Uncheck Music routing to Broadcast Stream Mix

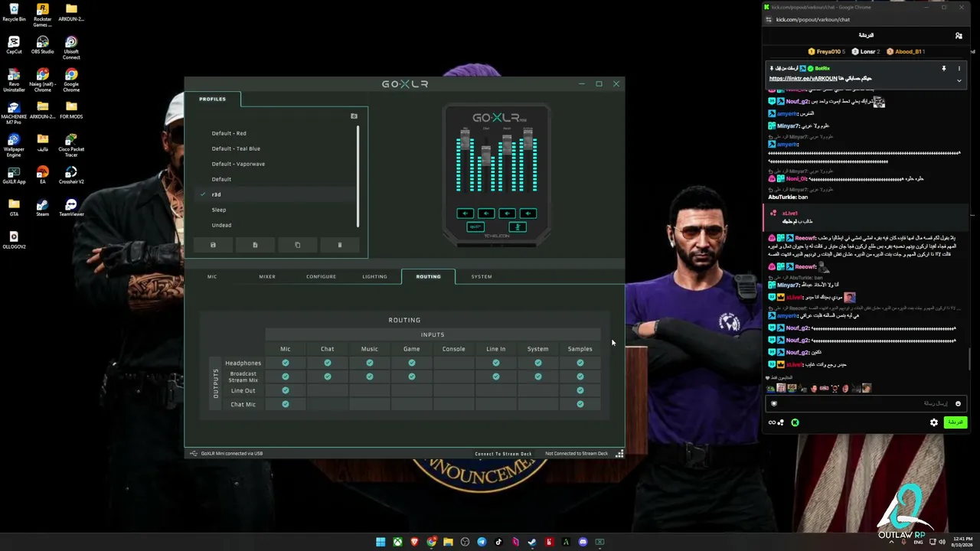click(x=370, y=377)
